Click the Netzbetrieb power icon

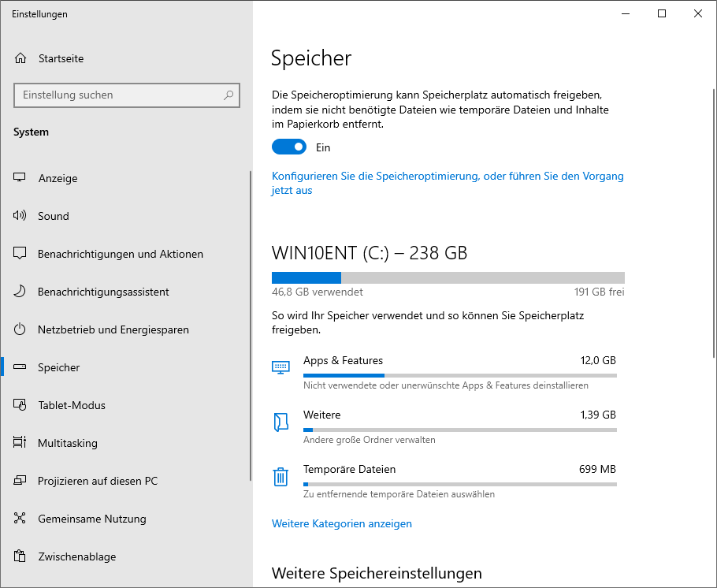[20, 329]
